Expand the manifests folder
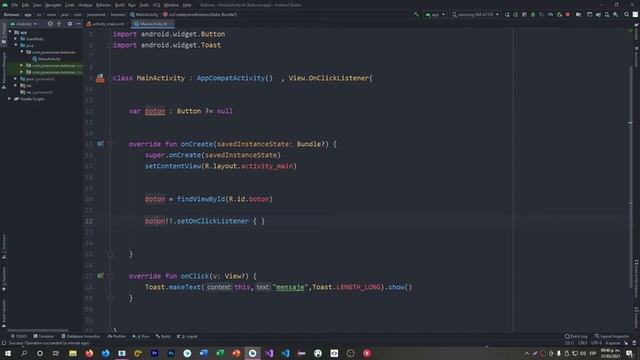 (x=16, y=39)
